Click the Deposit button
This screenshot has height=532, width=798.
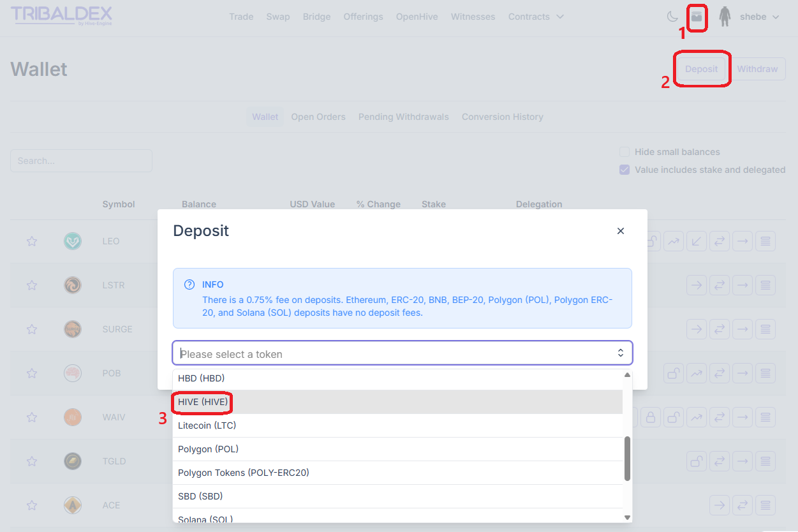[x=701, y=69]
